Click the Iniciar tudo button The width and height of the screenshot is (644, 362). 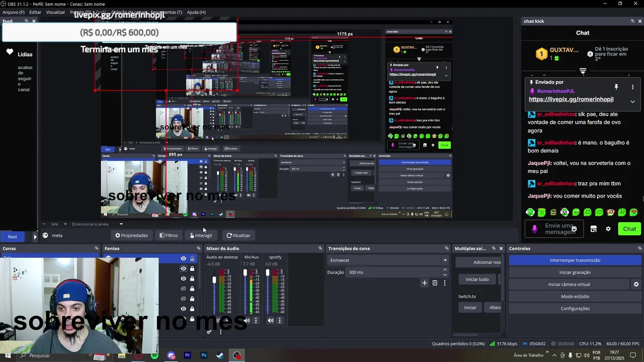point(477,279)
